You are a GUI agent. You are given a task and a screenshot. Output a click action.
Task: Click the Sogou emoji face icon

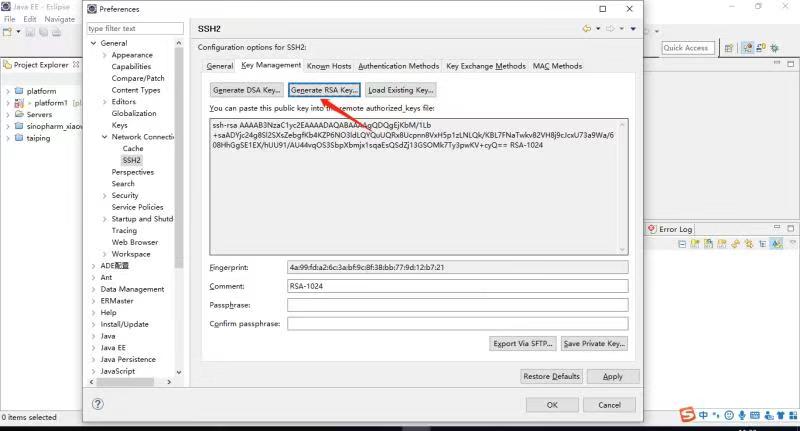pyautogui.click(x=729, y=415)
